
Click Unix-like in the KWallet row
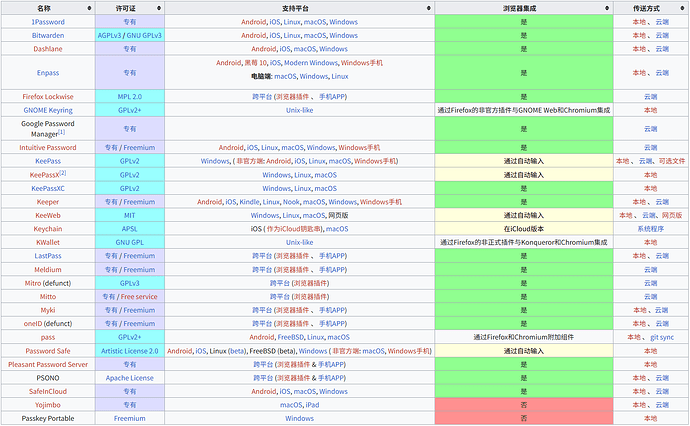coord(300,242)
